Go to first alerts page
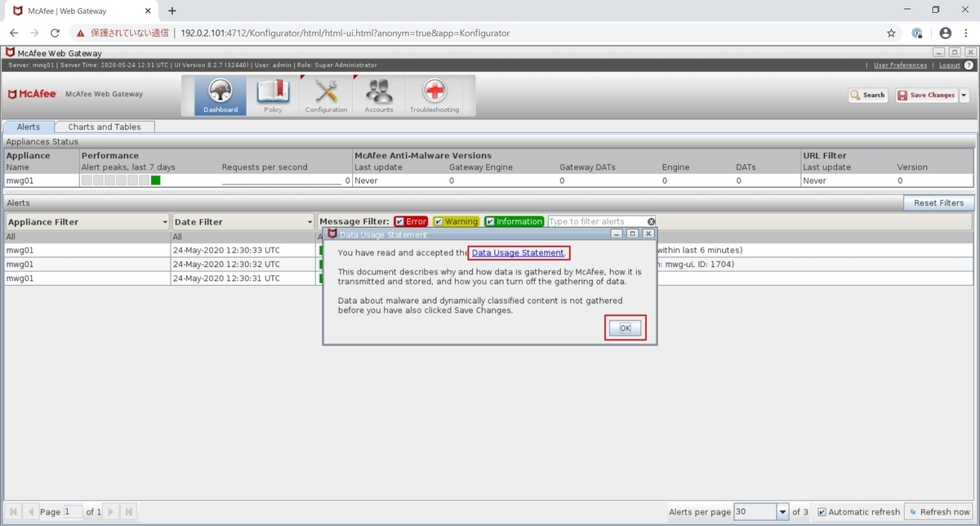This screenshot has width=980, height=526. (x=14, y=511)
